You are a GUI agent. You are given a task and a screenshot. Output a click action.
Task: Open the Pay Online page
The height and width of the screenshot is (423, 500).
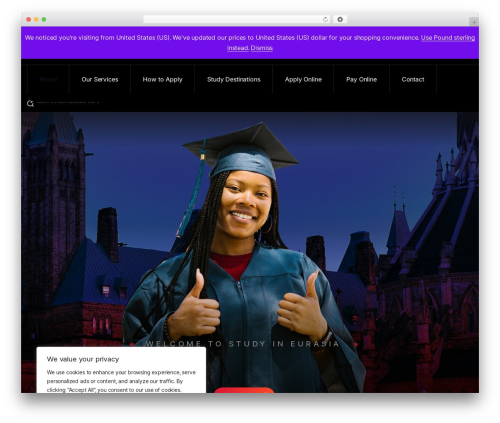pos(361,79)
